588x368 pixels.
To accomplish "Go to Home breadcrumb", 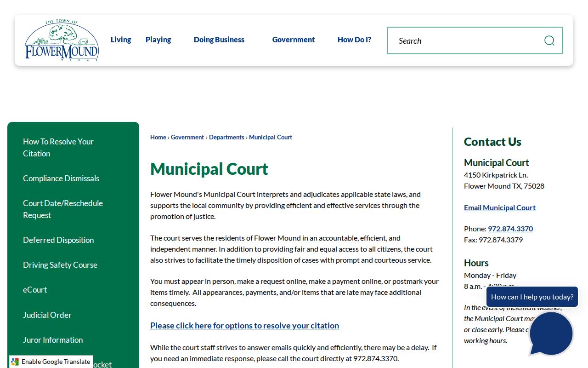I will coord(158,137).
